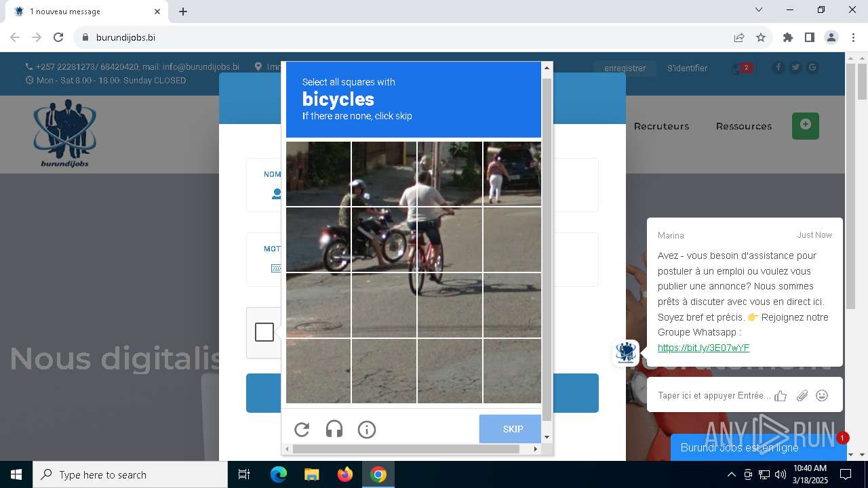
Task: Open the chat emoji picker
Action: 822,395
